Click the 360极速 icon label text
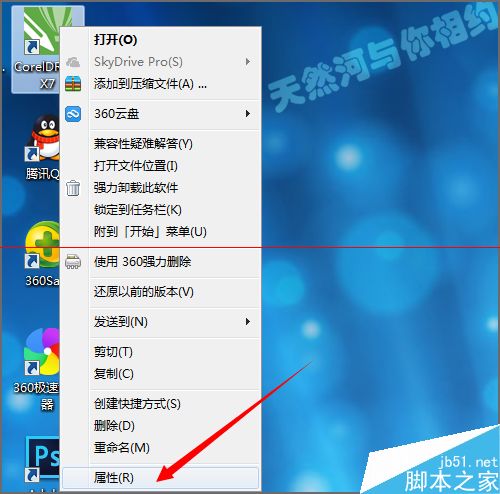500x494 pixels. 36,388
